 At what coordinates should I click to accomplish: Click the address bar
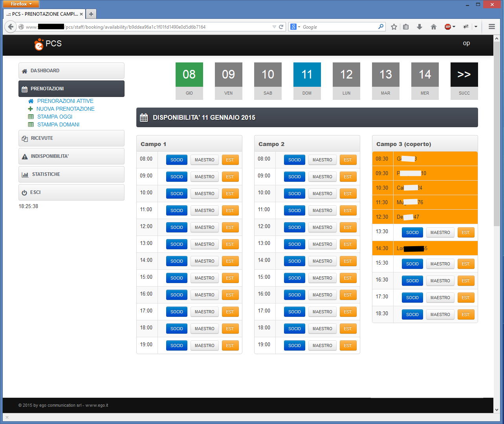tap(148, 27)
